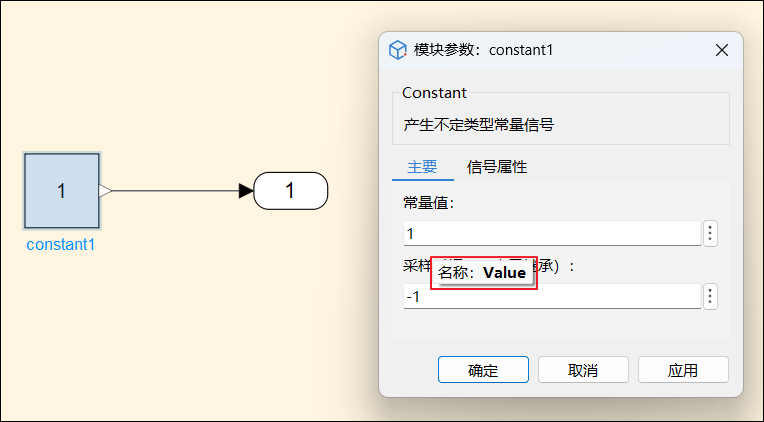
Task: Select the constant1 block on the canvas
Action: pos(62,191)
